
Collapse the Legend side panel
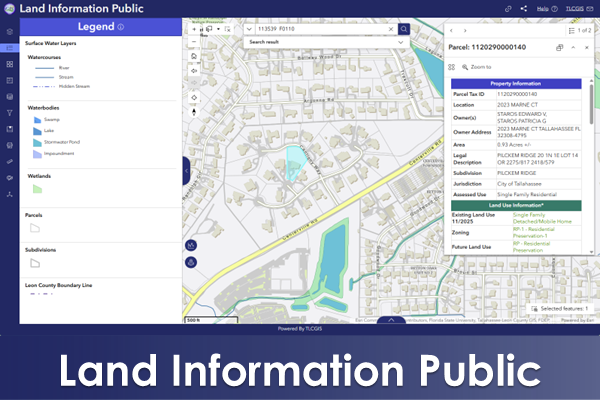tap(186, 171)
